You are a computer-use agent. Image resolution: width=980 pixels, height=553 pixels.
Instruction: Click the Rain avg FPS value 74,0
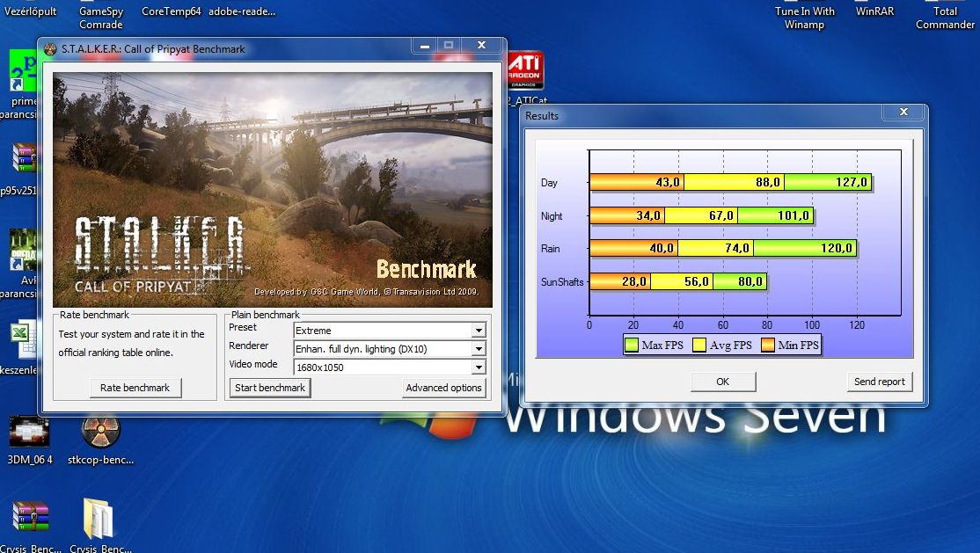(737, 248)
